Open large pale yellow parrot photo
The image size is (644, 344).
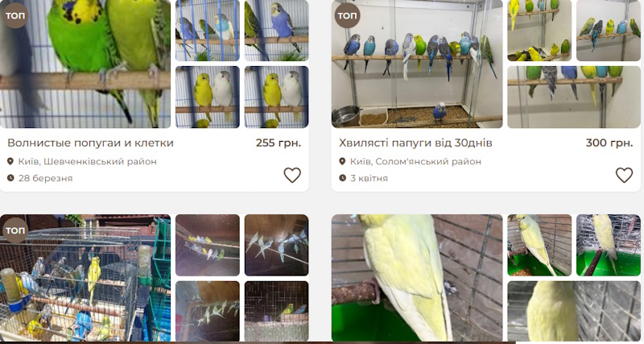pyautogui.click(x=417, y=278)
